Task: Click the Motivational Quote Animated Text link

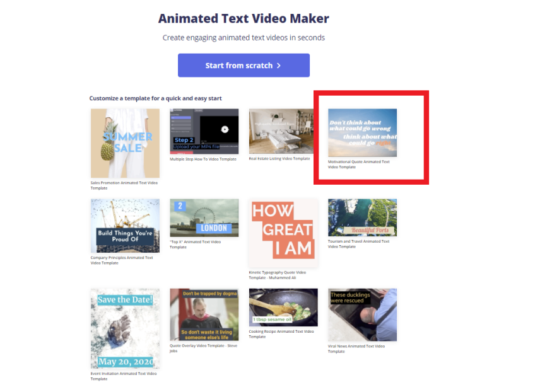Action: (358, 164)
